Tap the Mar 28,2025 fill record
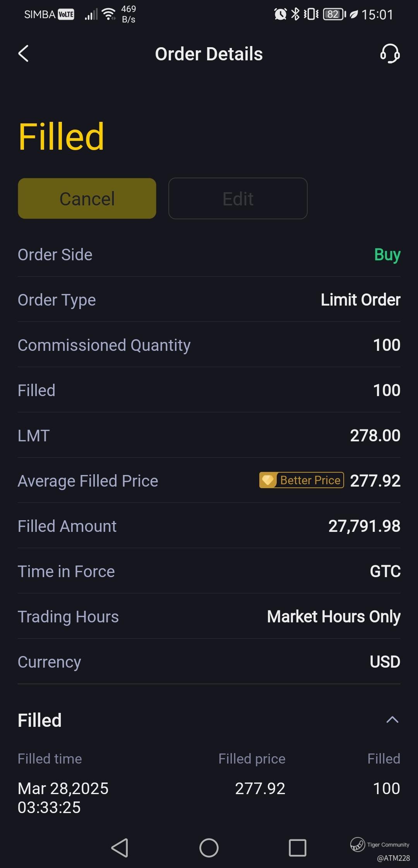 pos(63,798)
